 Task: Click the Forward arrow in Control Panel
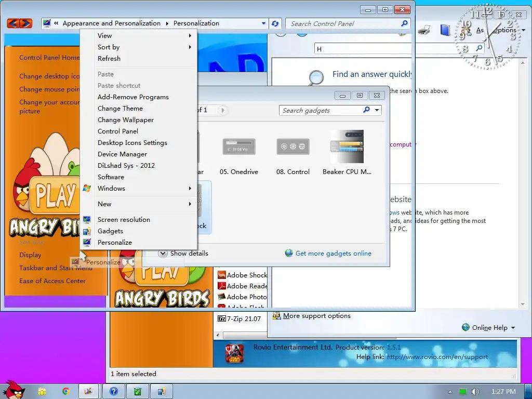(x=26, y=23)
